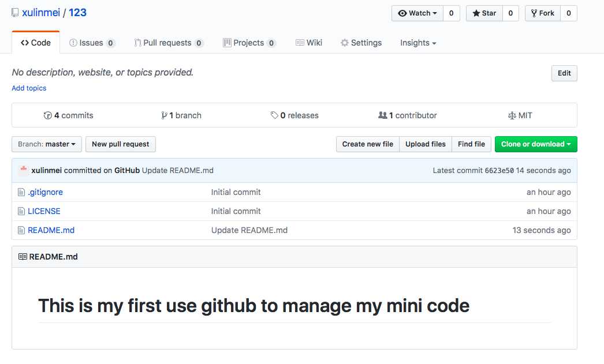Expand the Insights dropdown tab
This screenshot has width=604, height=364.
click(418, 43)
